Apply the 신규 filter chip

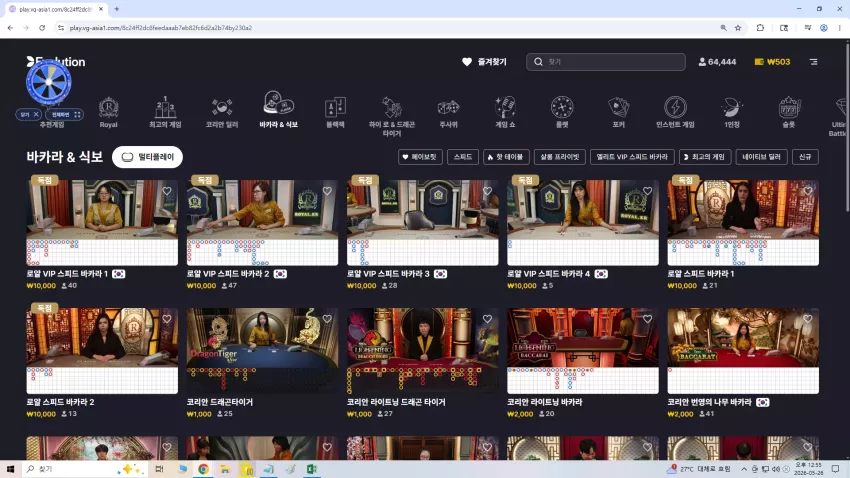(805, 157)
